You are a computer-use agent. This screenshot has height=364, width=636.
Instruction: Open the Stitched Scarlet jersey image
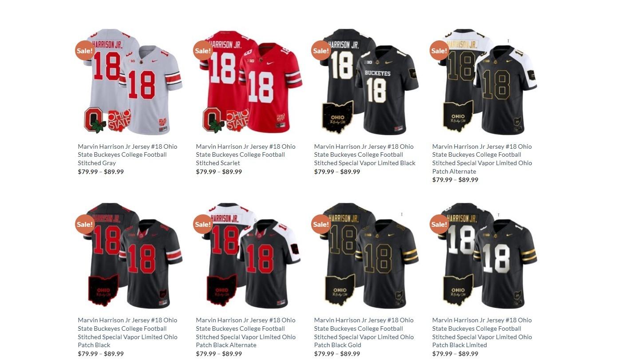pos(248,83)
